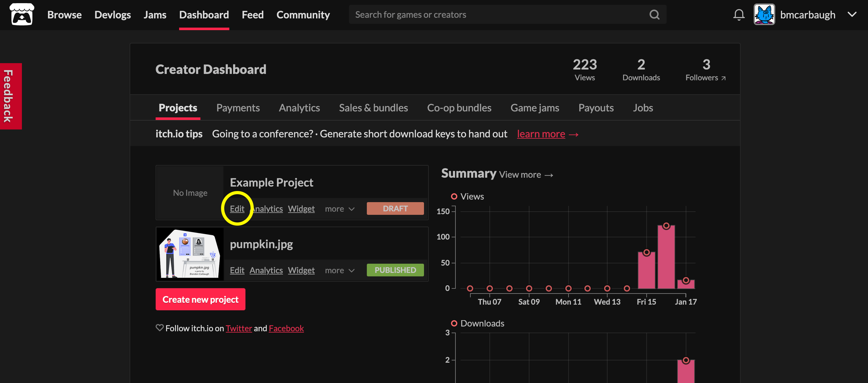This screenshot has width=868, height=383.
Task: Open the more dropdown for pumpkin.jpg
Action: click(339, 270)
